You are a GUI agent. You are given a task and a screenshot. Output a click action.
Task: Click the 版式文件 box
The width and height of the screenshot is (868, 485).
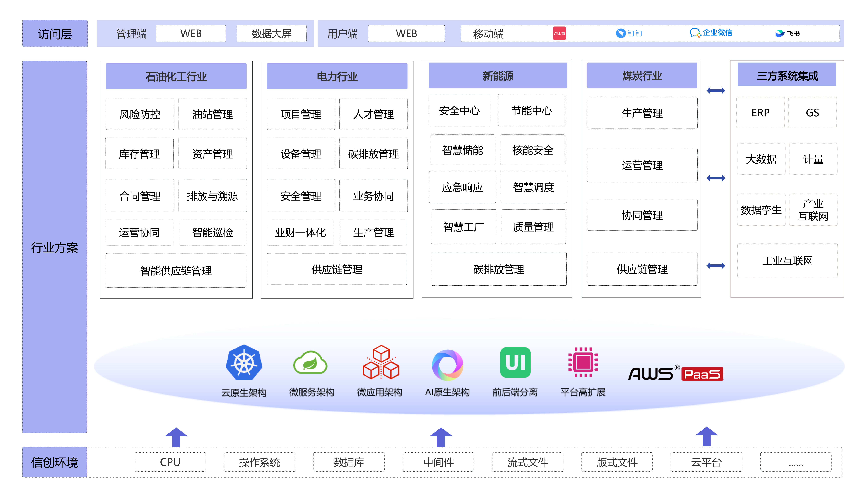tap(617, 462)
